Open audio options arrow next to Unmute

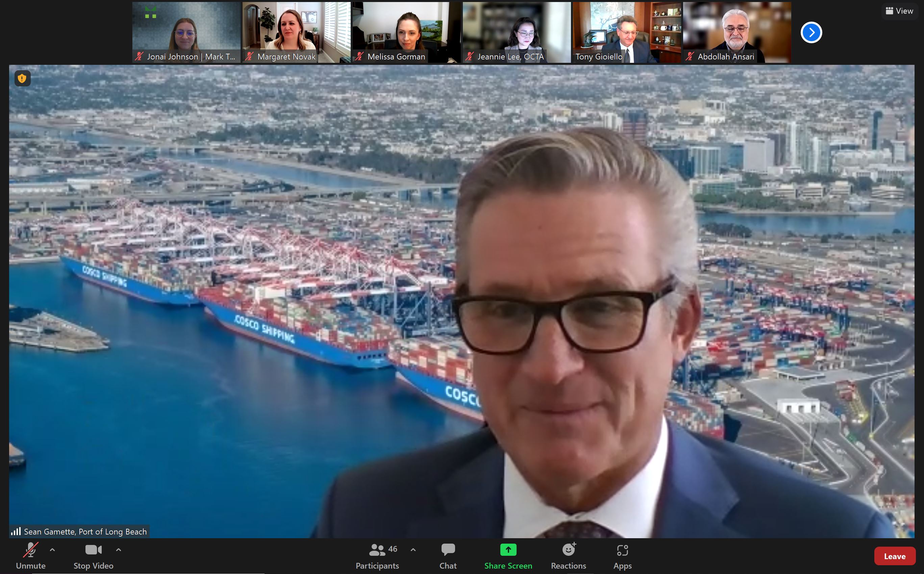(52, 550)
